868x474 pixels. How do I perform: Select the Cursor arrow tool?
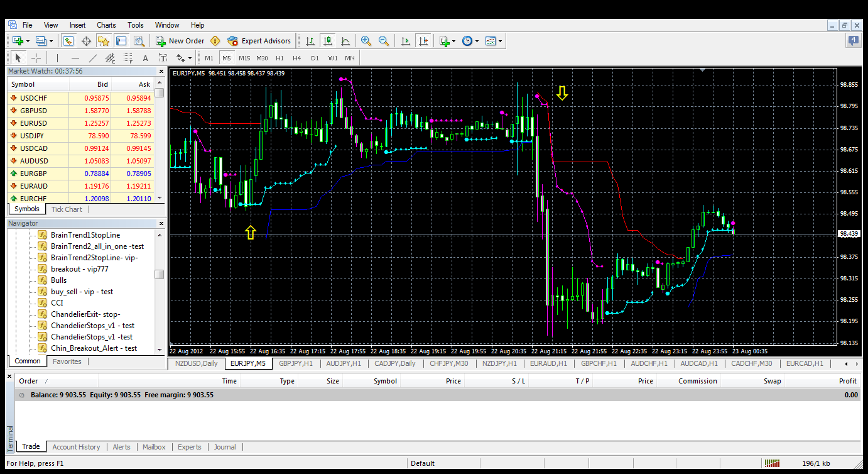[18, 58]
